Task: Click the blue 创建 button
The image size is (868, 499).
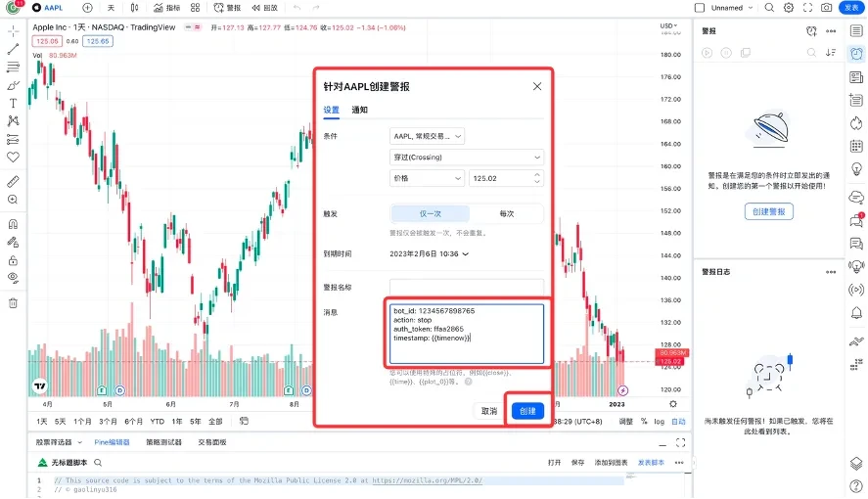Action: point(527,411)
